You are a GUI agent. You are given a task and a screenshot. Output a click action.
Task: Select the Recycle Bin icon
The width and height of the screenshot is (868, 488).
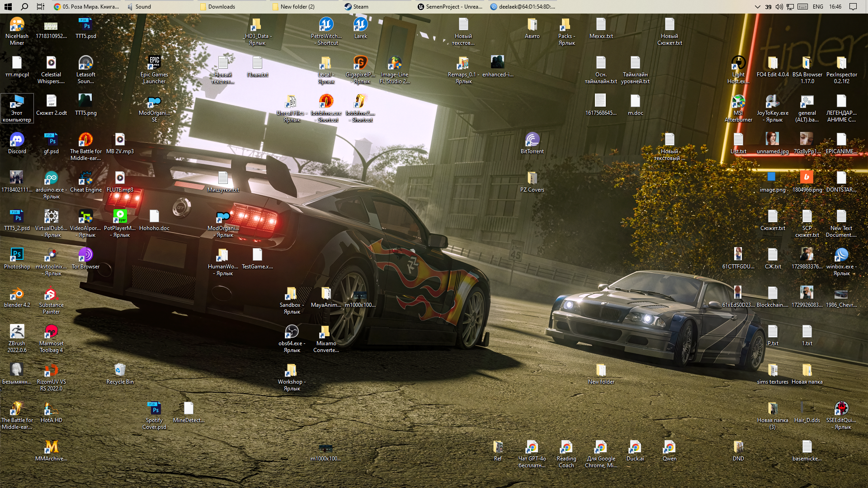(x=120, y=371)
